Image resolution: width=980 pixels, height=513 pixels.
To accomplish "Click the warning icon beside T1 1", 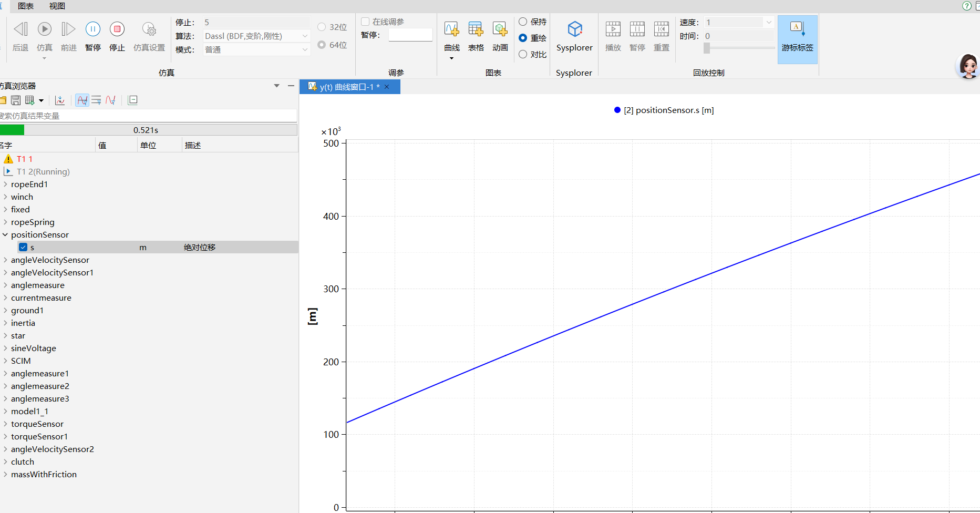I will (x=8, y=159).
